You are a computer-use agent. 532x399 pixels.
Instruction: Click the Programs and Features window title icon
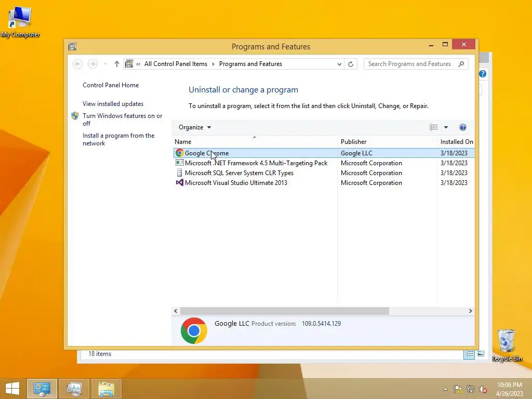click(x=72, y=46)
